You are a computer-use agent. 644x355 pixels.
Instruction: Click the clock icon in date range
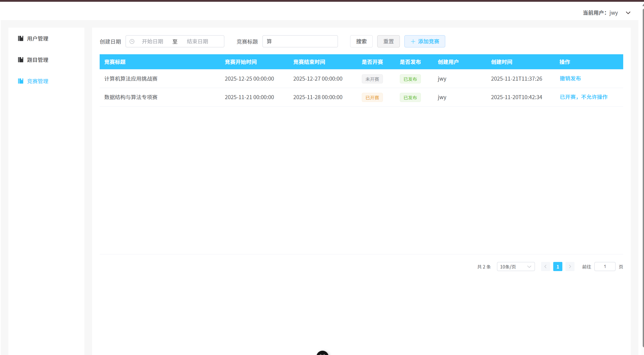click(x=132, y=42)
